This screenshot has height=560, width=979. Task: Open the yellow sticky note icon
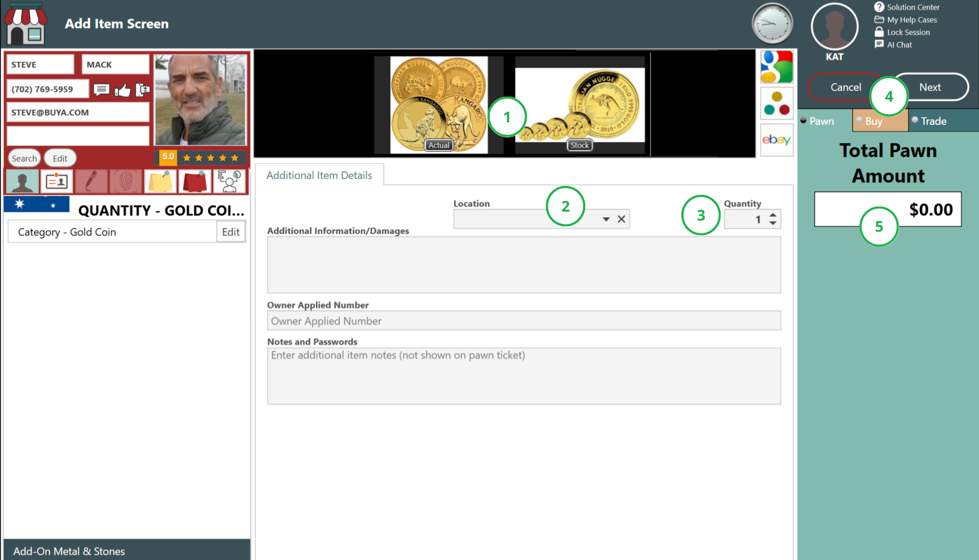160,181
